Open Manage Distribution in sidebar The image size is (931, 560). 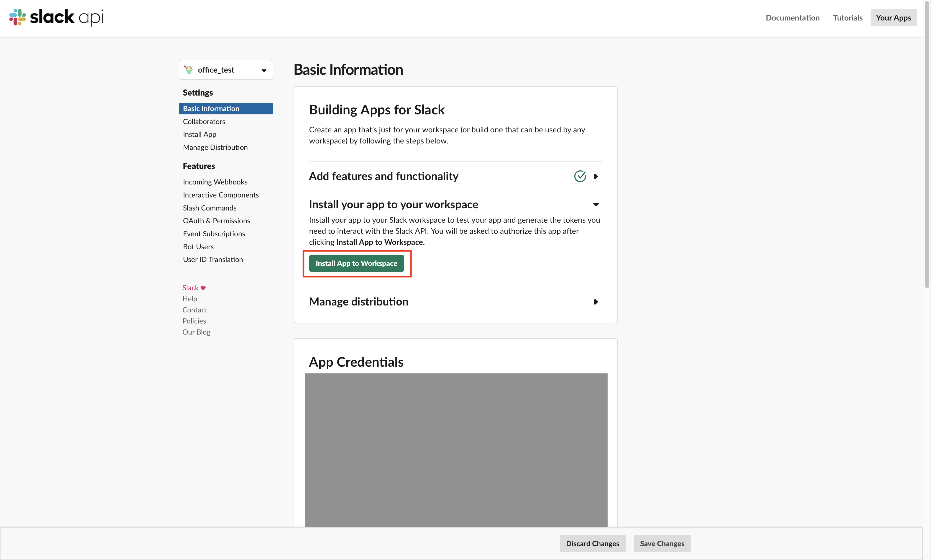tap(215, 147)
